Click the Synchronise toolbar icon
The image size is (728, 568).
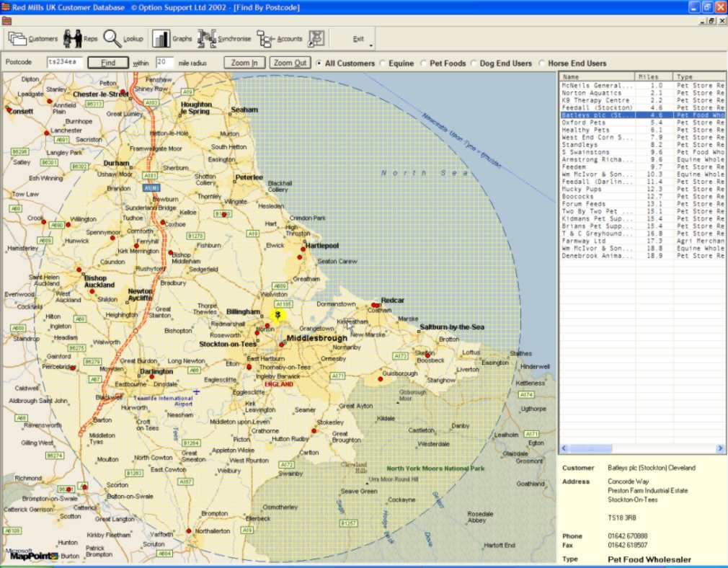pos(207,38)
